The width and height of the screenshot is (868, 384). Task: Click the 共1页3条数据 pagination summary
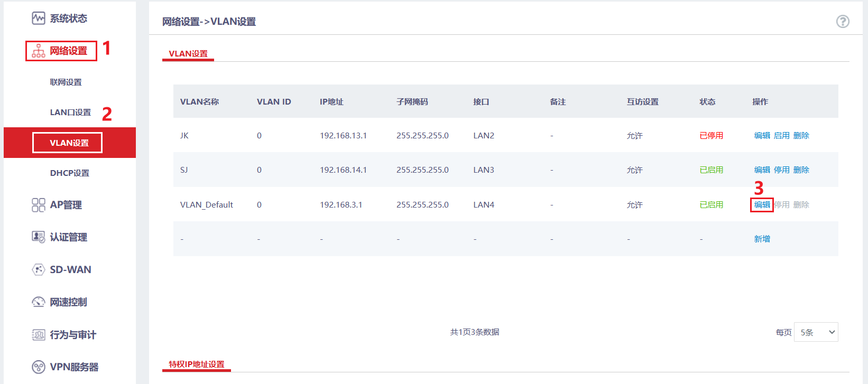click(x=475, y=332)
